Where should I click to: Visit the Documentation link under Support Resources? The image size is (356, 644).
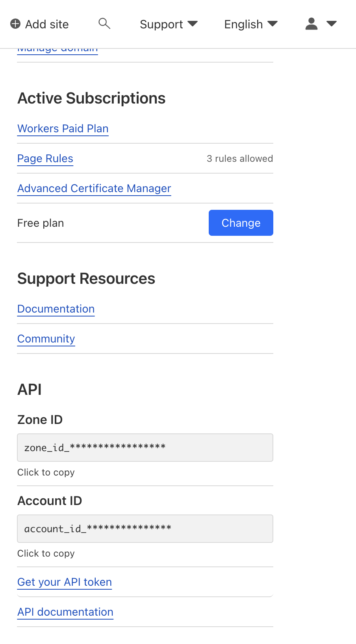[56, 309]
